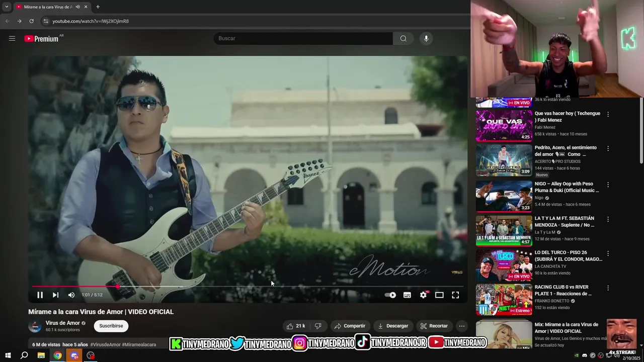Image resolution: width=644 pixels, height=362 pixels.
Task: Open options menu for RACING CLUB video
Action: click(608, 288)
